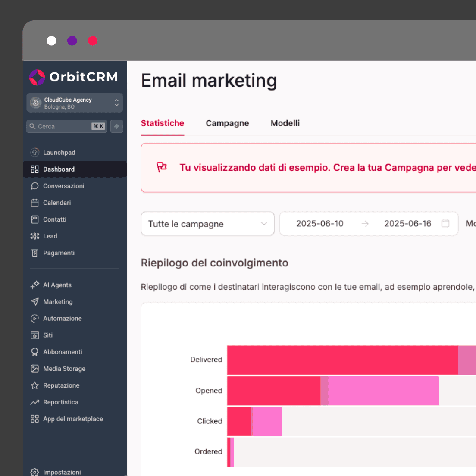
Task: Switch to the Statistiche tab
Action: tap(163, 123)
